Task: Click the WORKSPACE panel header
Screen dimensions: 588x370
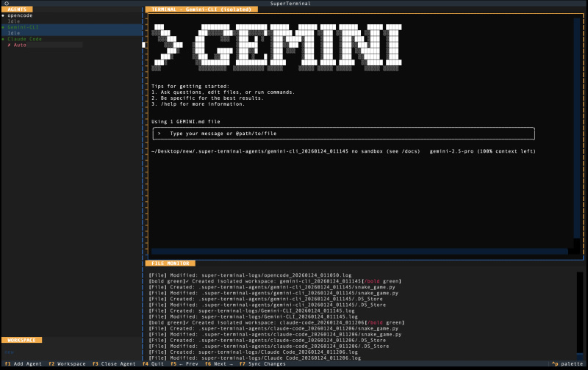Action: (x=21, y=341)
